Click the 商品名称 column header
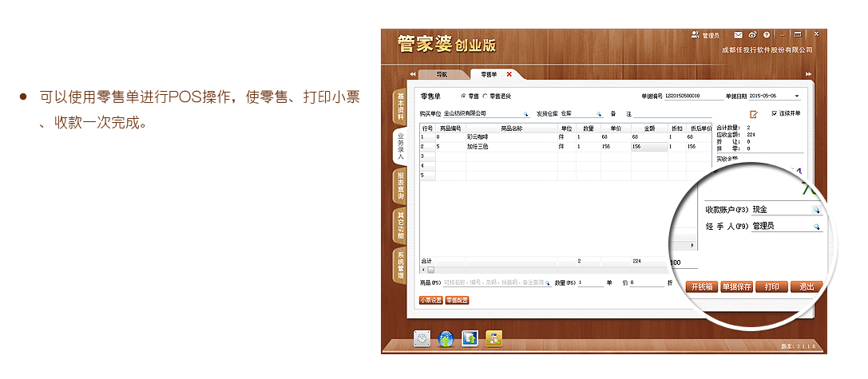 (512, 128)
